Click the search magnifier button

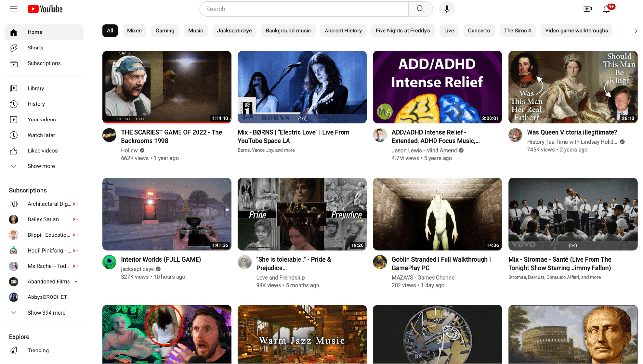tap(420, 9)
